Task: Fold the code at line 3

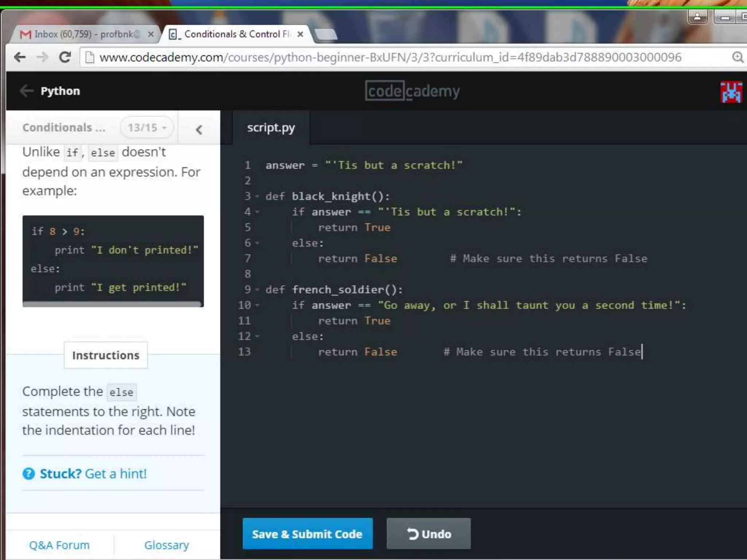Action: pos(257,197)
